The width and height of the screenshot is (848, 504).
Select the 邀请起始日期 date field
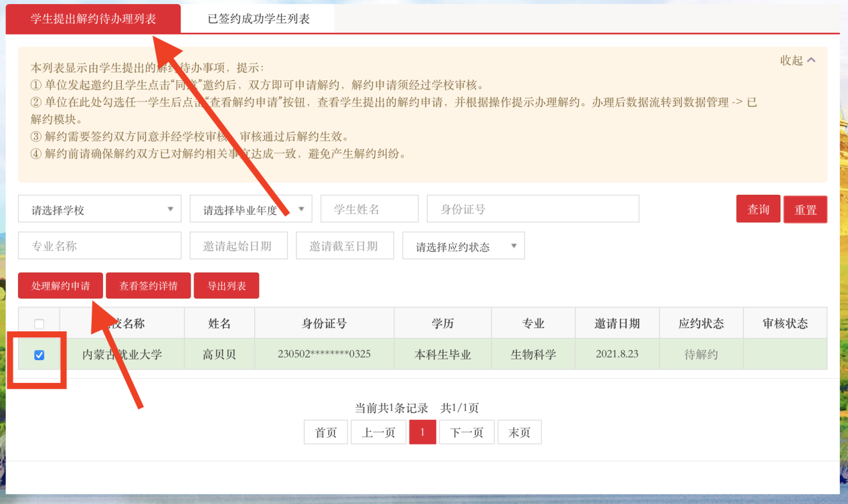point(239,246)
